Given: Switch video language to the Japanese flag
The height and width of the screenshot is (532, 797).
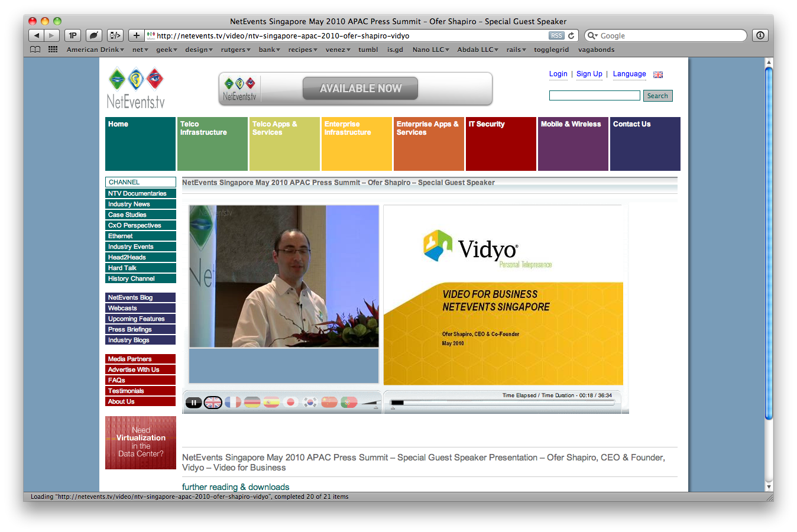Looking at the screenshot, I should tap(290, 403).
